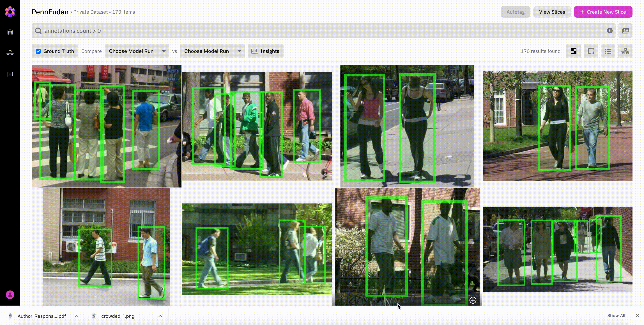
Task: Open thumbnail with blue backpack walker
Action: click(257, 249)
